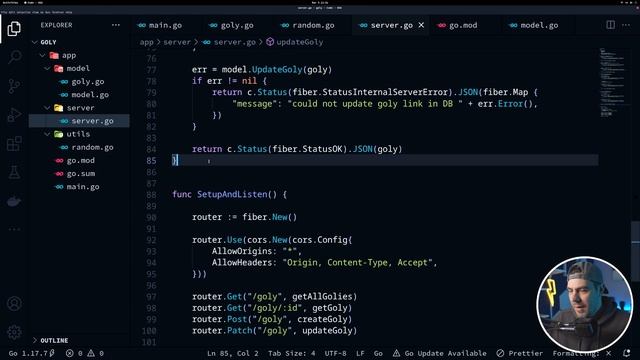640x360 pixels.
Task: Change Go language mode
Action: (378, 353)
